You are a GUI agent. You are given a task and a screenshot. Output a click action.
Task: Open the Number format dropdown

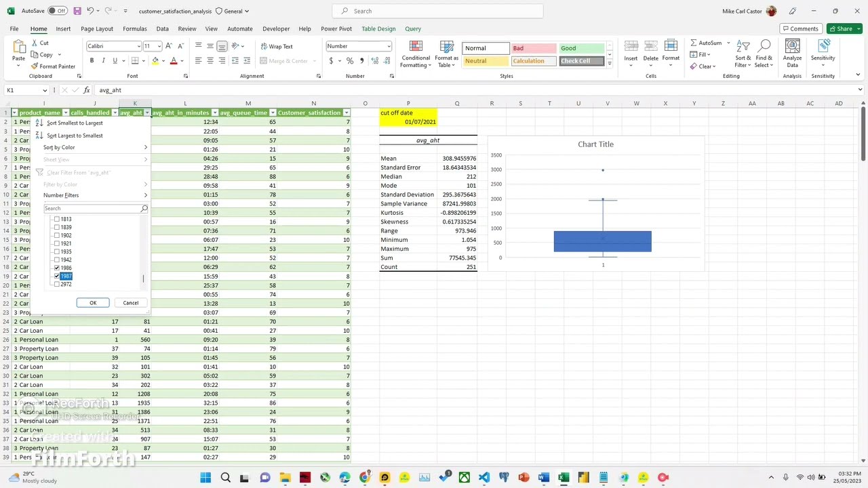389,46
